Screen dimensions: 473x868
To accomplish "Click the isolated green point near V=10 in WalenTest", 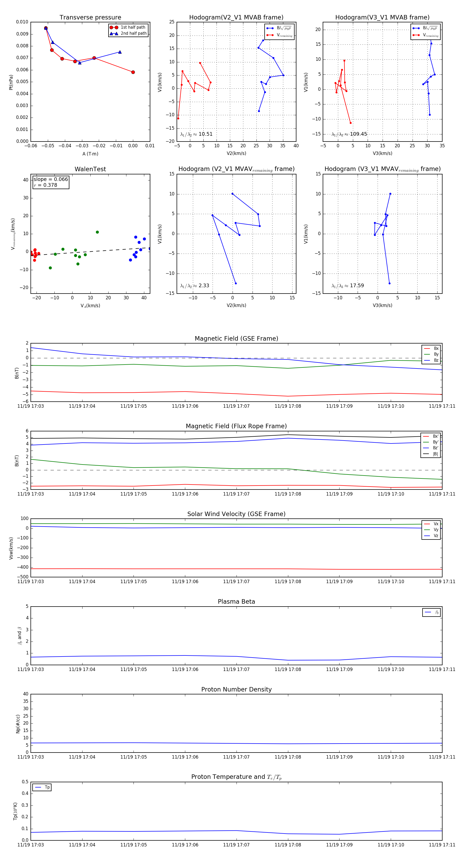I will click(97, 232).
